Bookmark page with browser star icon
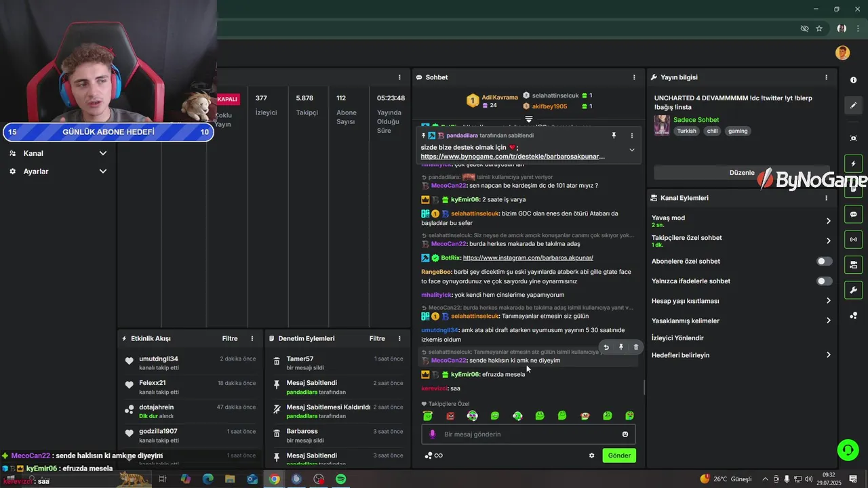The height and width of the screenshot is (488, 868). tap(819, 28)
